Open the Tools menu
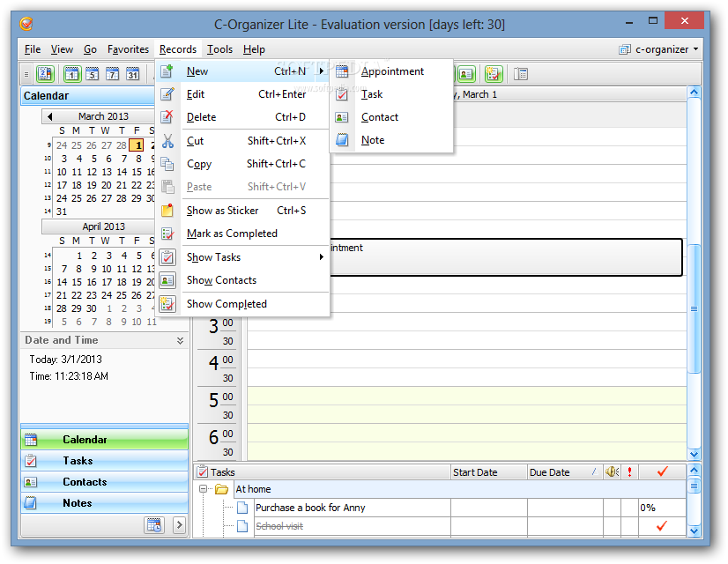 click(219, 49)
